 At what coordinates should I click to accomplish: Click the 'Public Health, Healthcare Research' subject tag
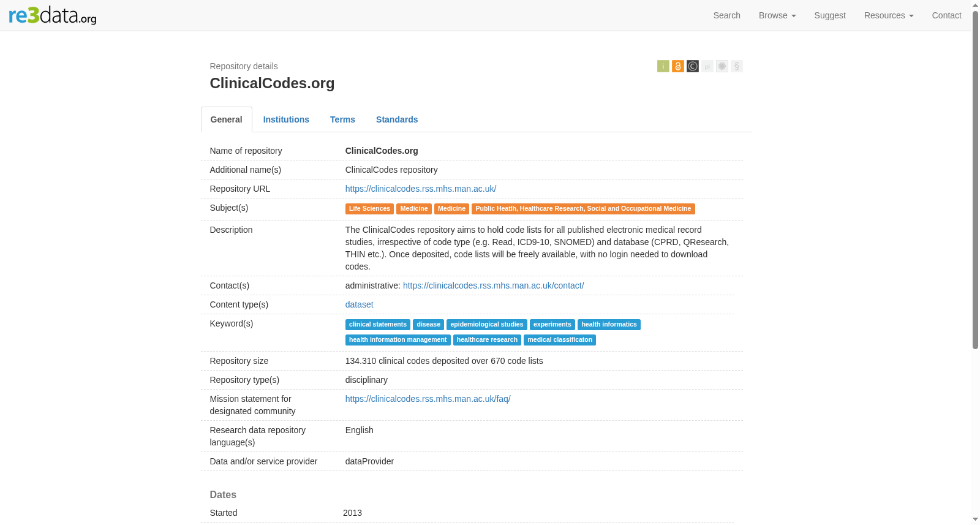coord(583,209)
